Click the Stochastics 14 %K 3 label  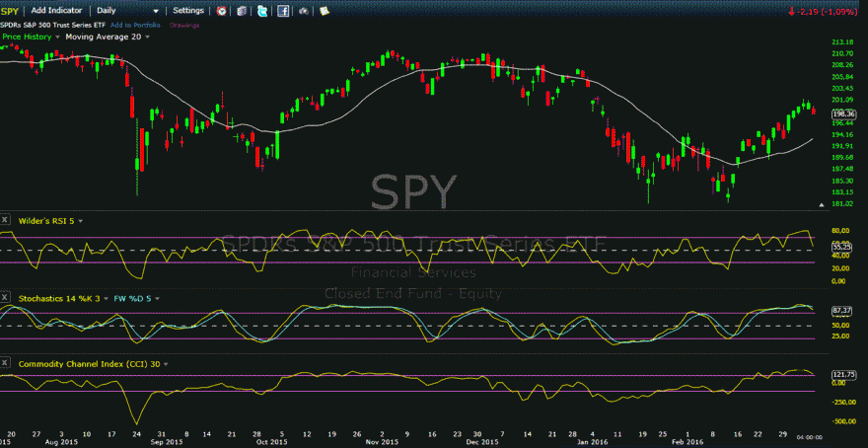click(x=59, y=298)
